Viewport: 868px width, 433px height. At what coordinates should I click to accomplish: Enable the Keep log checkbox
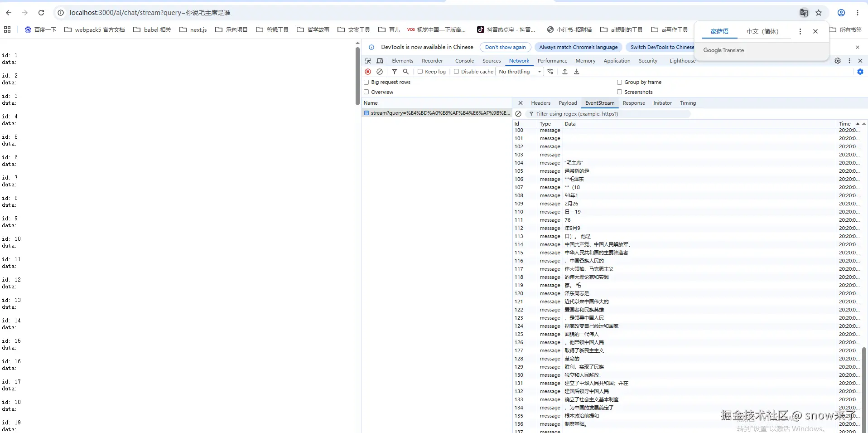tap(420, 72)
